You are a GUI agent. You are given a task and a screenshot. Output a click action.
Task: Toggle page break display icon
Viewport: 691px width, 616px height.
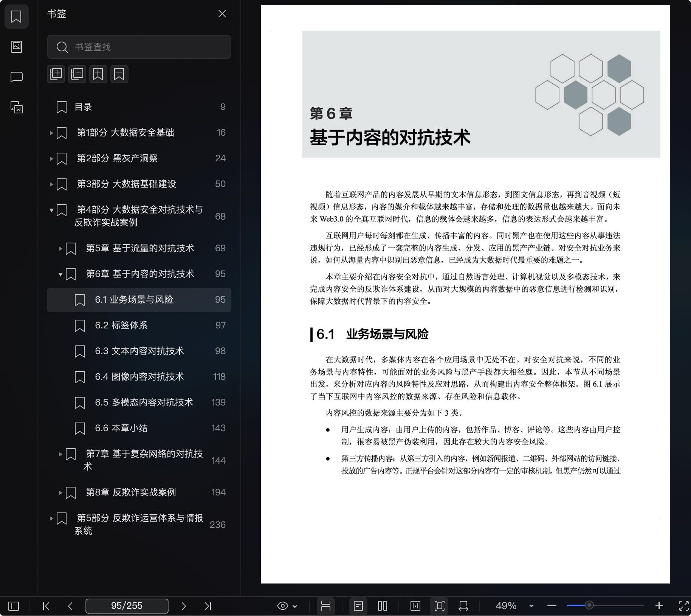click(325, 606)
